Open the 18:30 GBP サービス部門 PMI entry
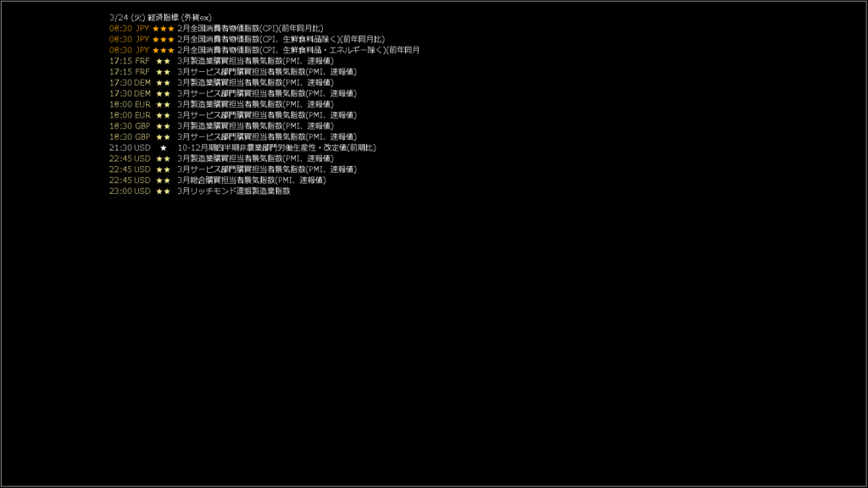This screenshot has width=868, height=488. pos(267,136)
